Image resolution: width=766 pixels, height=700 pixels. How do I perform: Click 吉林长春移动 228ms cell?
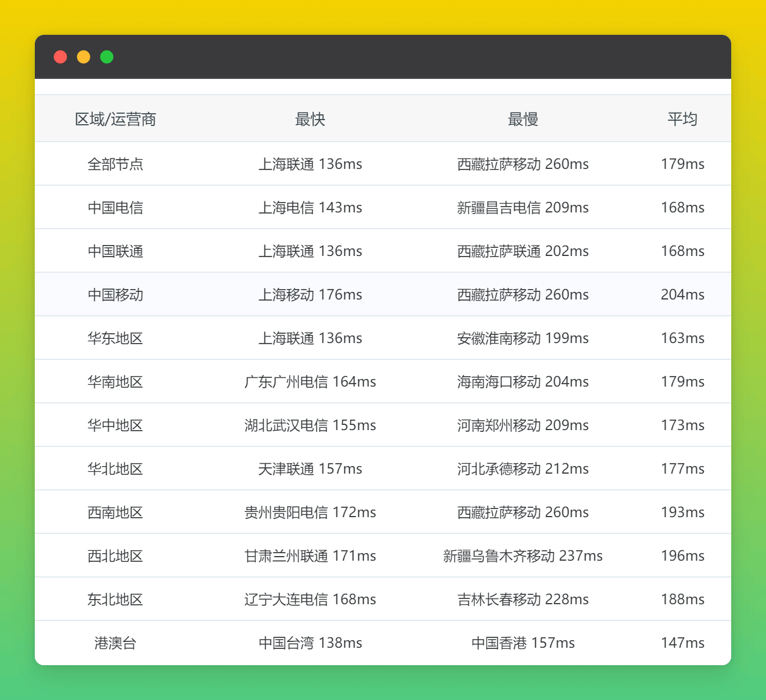point(523,600)
